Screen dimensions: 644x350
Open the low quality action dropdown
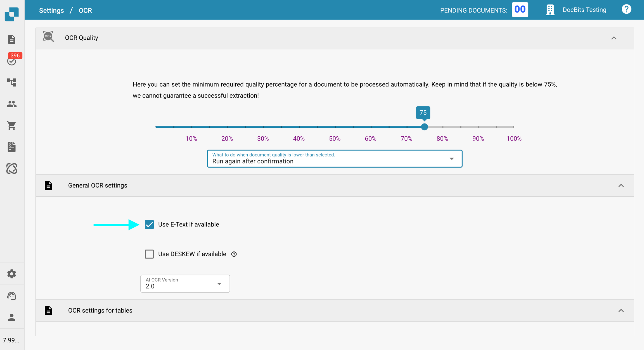[x=334, y=159]
